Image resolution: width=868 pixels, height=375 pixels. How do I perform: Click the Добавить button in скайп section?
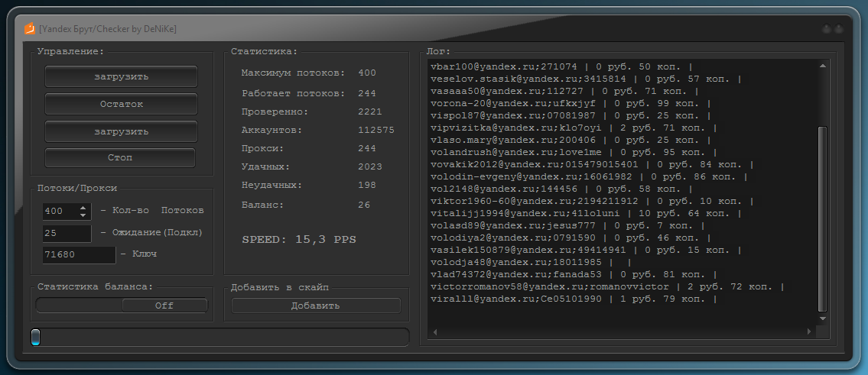click(x=316, y=305)
